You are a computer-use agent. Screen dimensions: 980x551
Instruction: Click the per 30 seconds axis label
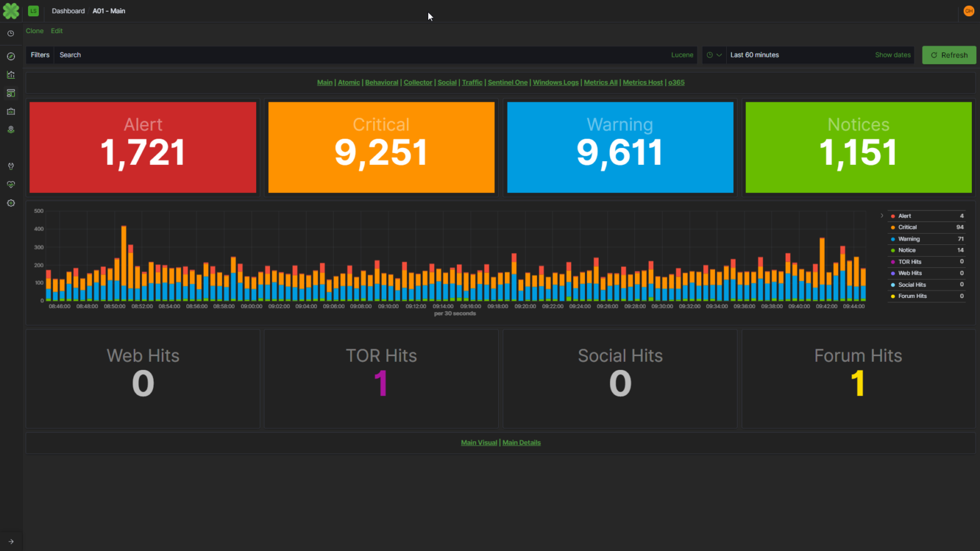click(x=455, y=314)
